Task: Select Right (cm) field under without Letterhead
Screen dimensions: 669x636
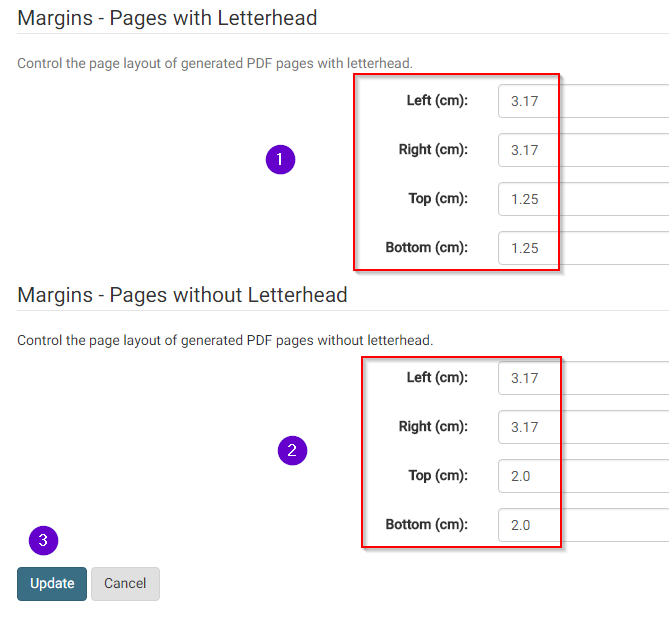Action: [583, 427]
